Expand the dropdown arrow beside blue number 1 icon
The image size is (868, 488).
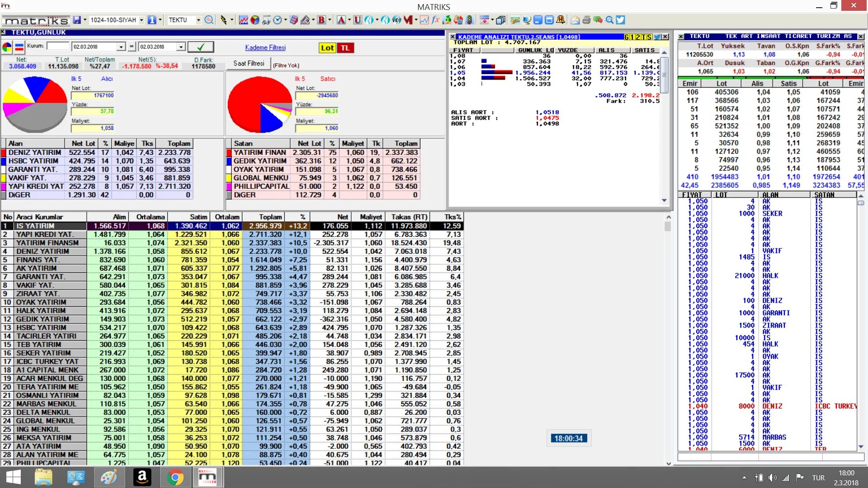[x=160, y=20]
